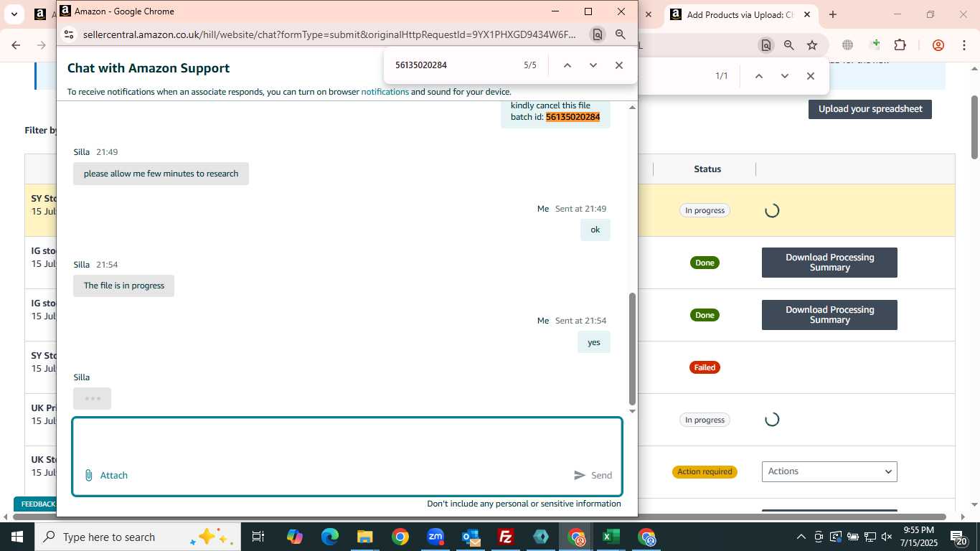Click the Action required status badge
Viewport: 980px width, 551px height.
705,471
